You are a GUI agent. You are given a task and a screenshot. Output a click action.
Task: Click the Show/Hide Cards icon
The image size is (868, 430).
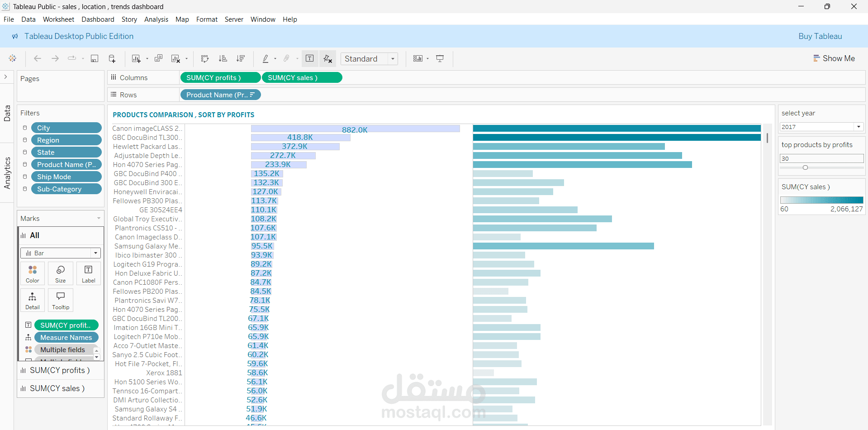click(418, 58)
